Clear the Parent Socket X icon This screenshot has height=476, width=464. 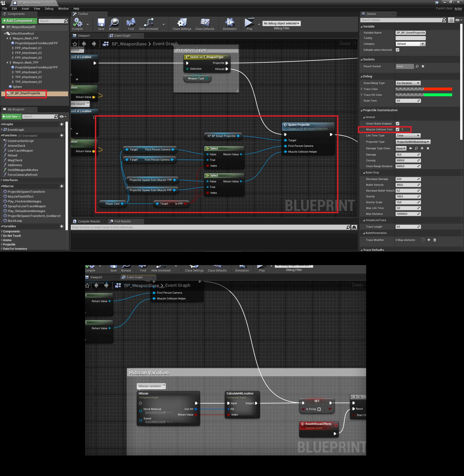(423, 66)
